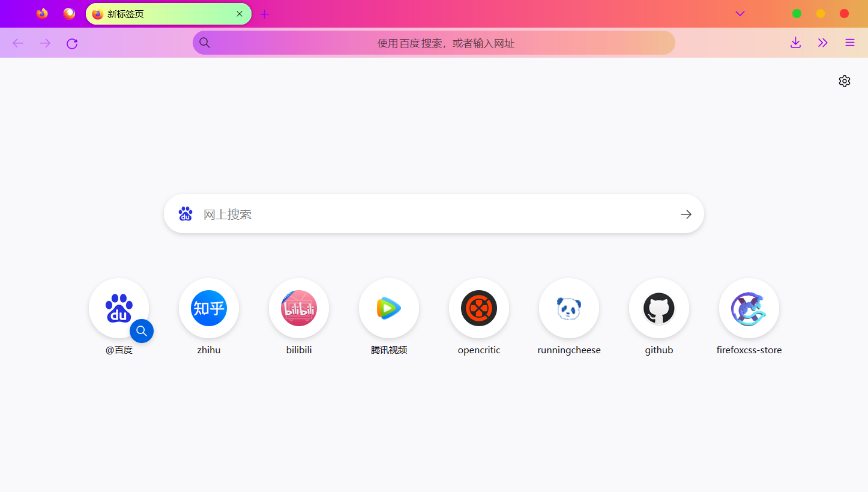
Task: Submit search with arrow button
Action: click(686, 214)
